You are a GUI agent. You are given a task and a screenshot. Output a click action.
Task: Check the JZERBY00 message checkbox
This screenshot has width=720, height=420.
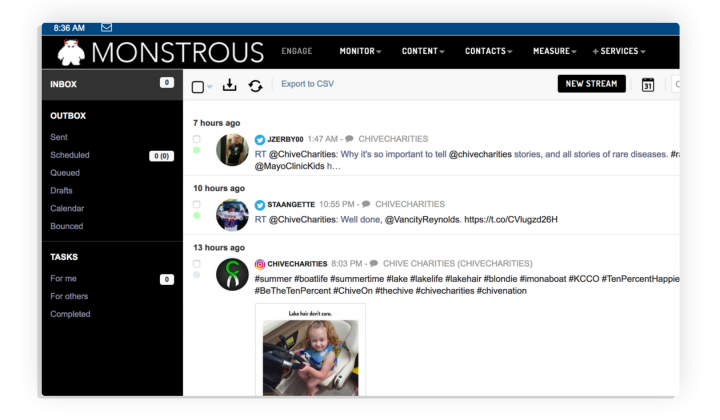click(x=197, y=139)
